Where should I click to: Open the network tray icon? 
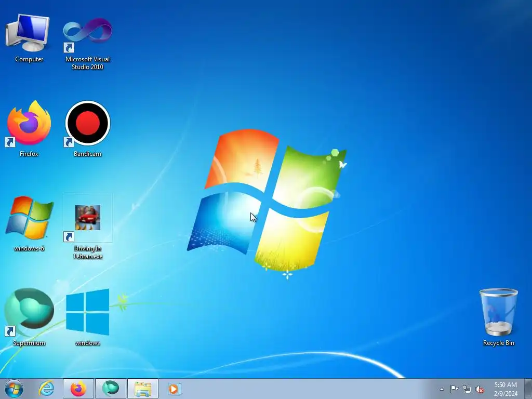point(467,389)
